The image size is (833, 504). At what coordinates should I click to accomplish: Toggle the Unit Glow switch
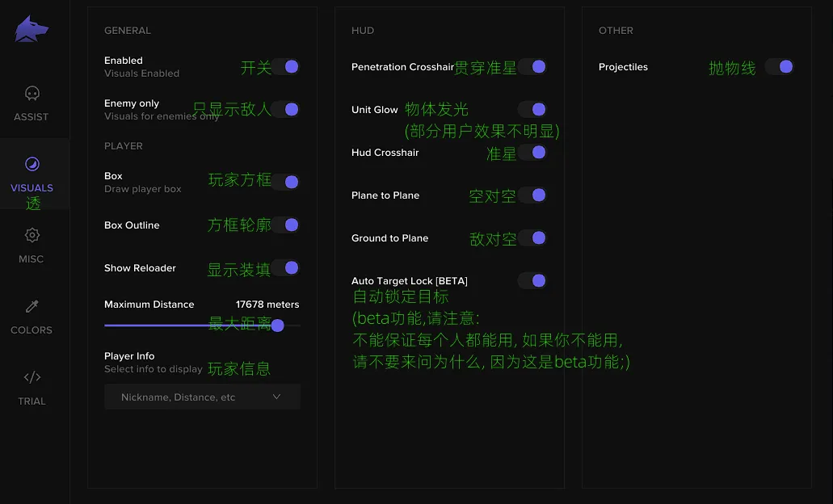532,109
